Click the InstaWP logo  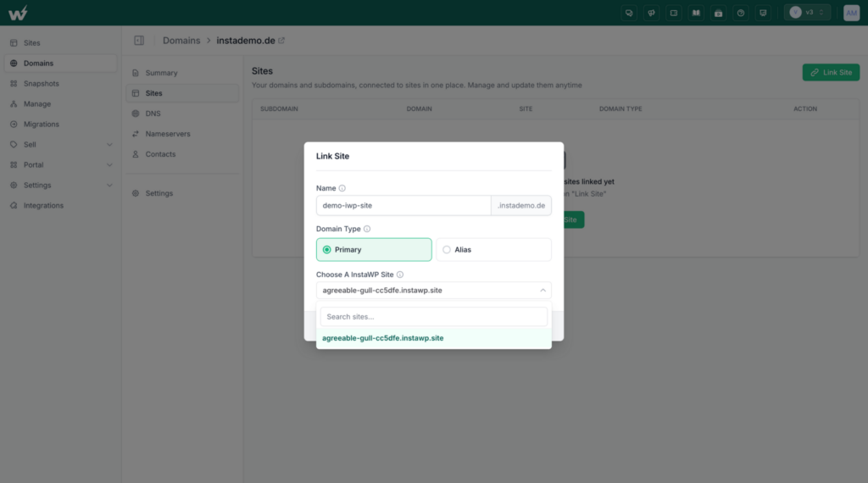point(18,13)
